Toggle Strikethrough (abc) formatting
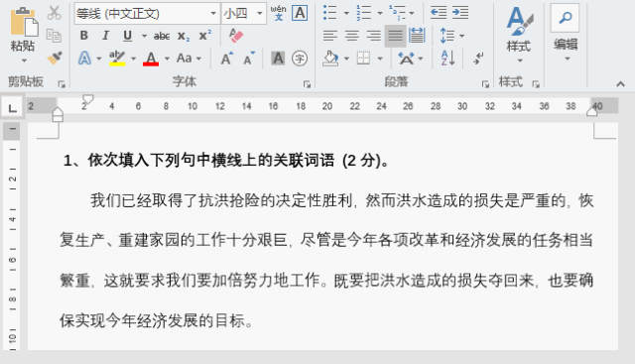The width and height of the screenshot is (635, 364). click(x=162, y=36)
